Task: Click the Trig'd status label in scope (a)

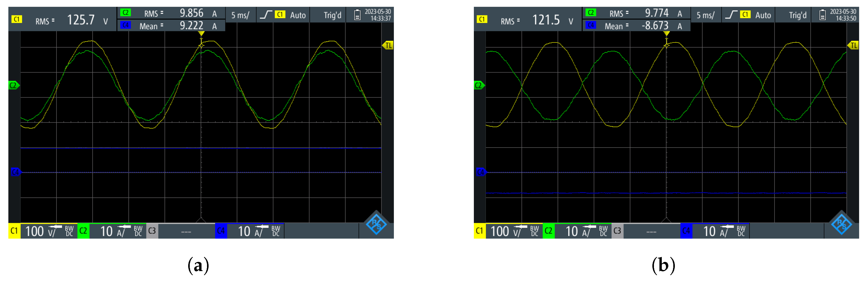Action: tap(332, 15)
